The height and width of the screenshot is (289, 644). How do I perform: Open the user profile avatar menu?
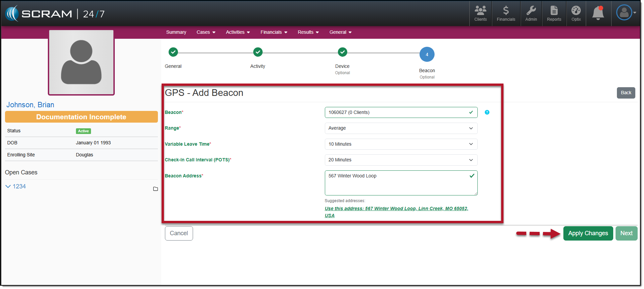pos(626,13)
